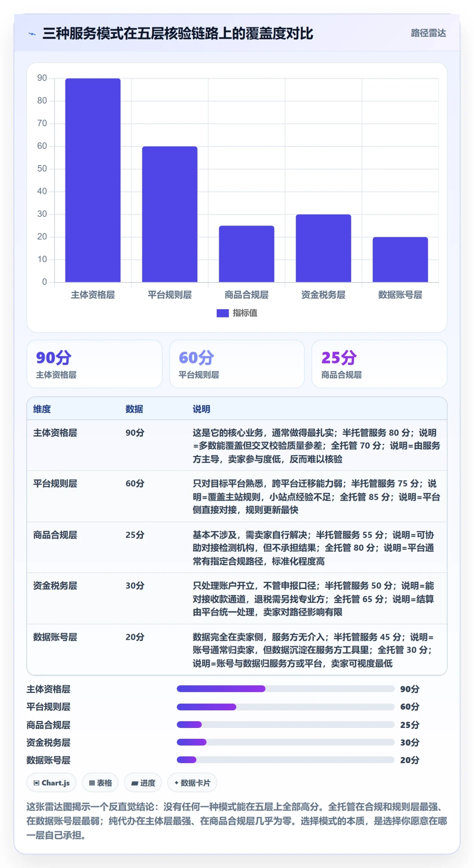This screenshot has width=474, height=868.
Task: Click the 数据账号层 bar in the chart
Action: point(400,259)
